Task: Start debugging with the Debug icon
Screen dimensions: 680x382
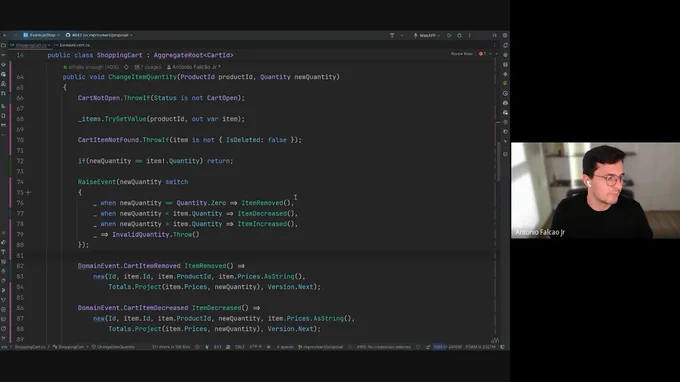Action: [x=459, y=36]
